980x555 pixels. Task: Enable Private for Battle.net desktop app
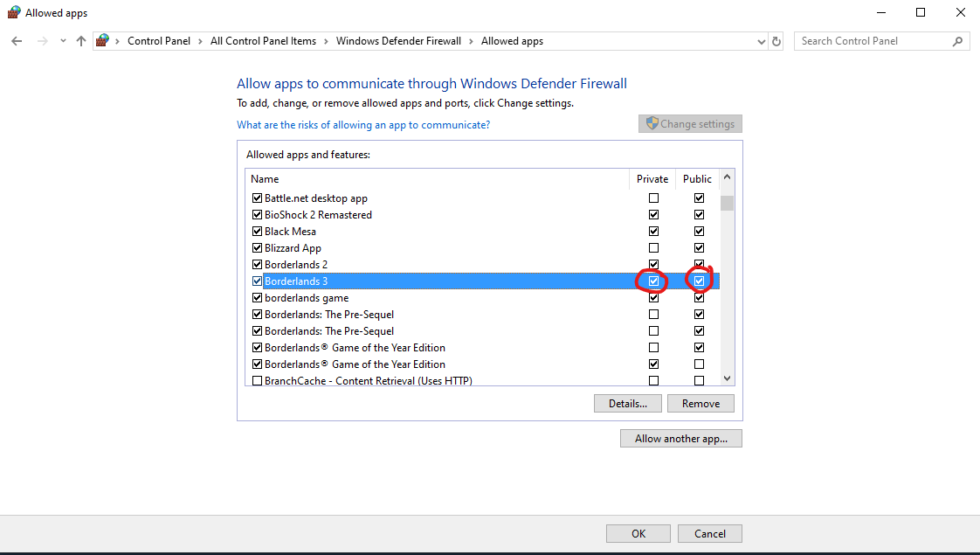click(x=653, y=198)
